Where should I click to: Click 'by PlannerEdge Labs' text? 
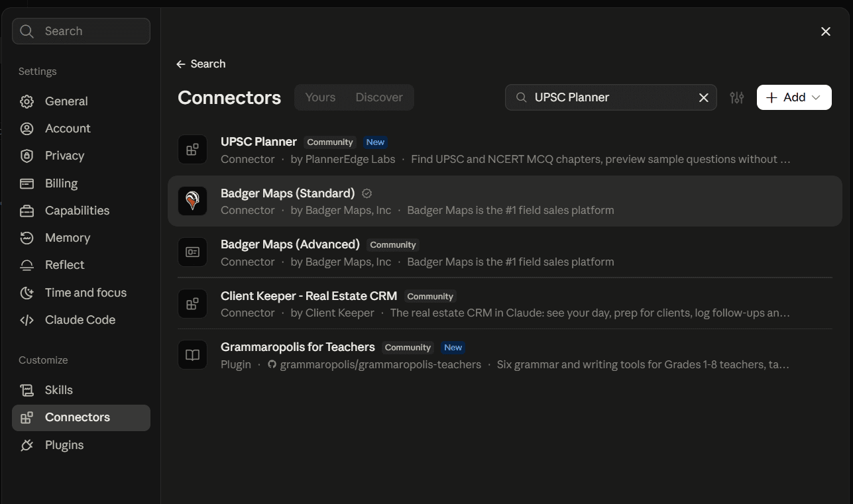[x=343, y=159]
